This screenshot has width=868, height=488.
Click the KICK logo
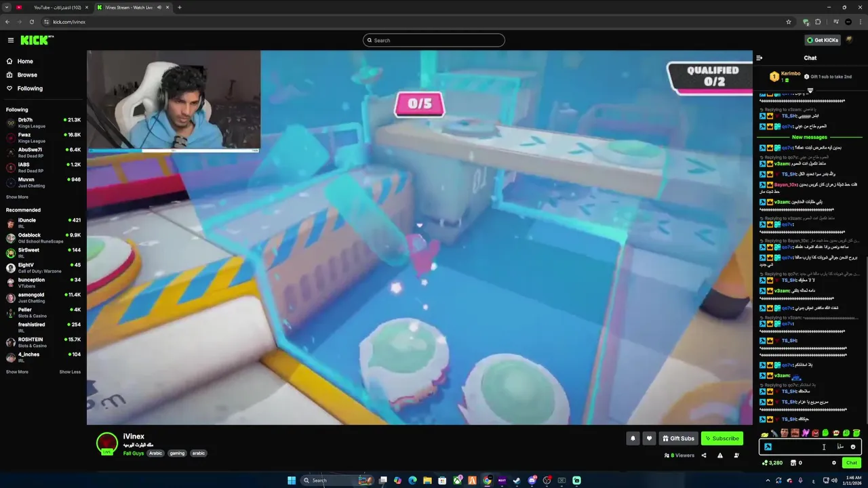click(x=37, y=40)
